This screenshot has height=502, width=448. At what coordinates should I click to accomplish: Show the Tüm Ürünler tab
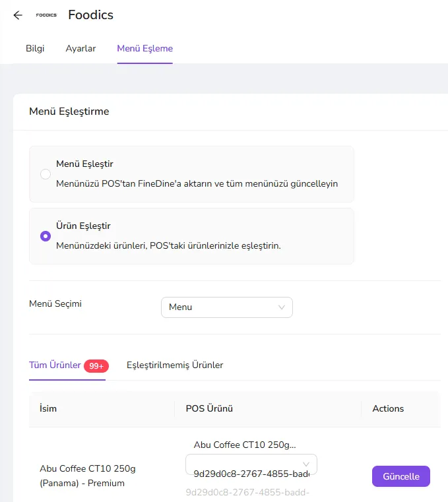(55, 365)
